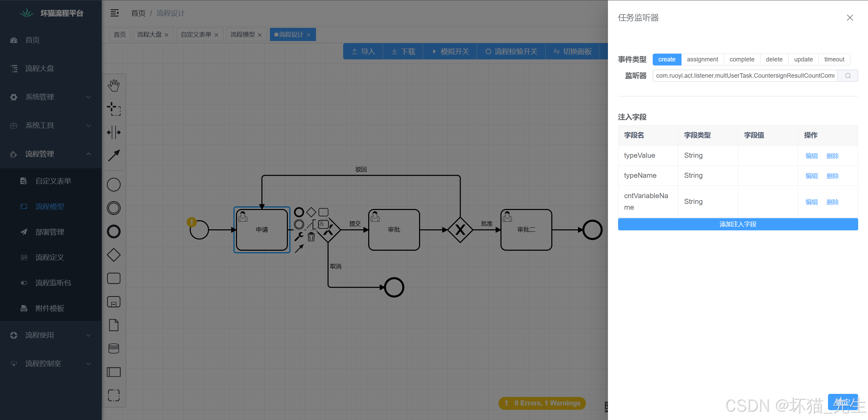This screenshot has height=420, width=868.
Task: Choose the global connect arrow tool
Action: [x=114, y=156]
